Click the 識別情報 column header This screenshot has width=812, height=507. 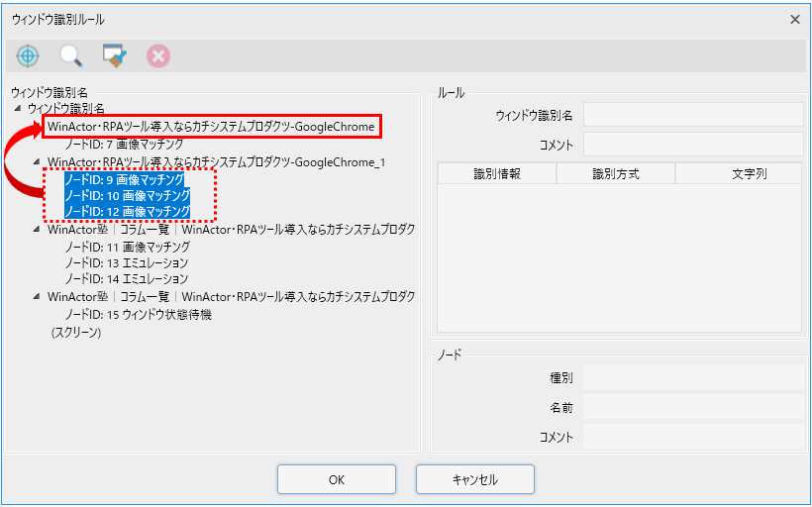[x=497, y=174]
